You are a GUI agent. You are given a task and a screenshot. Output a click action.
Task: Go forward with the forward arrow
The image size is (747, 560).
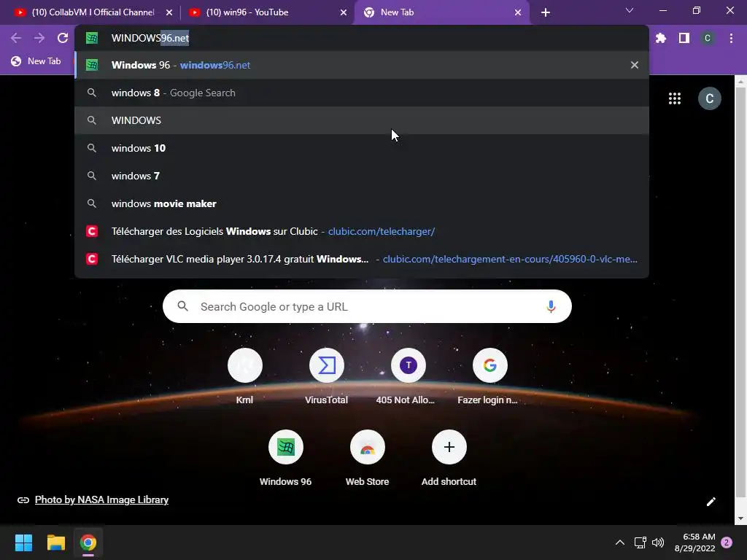pos(39,38)
